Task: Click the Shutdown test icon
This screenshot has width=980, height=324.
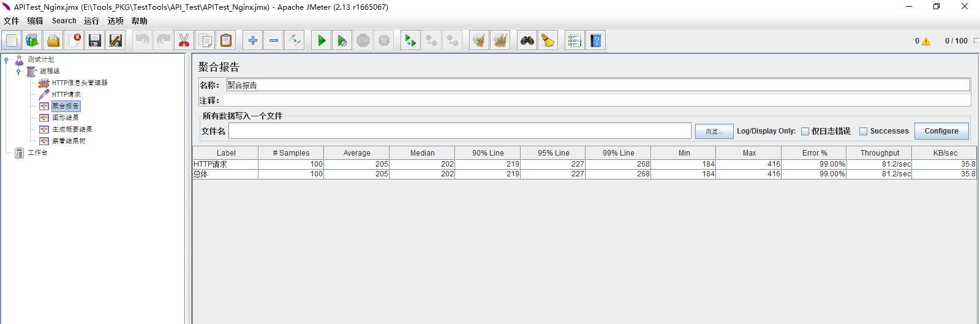Action: point(384,40)
